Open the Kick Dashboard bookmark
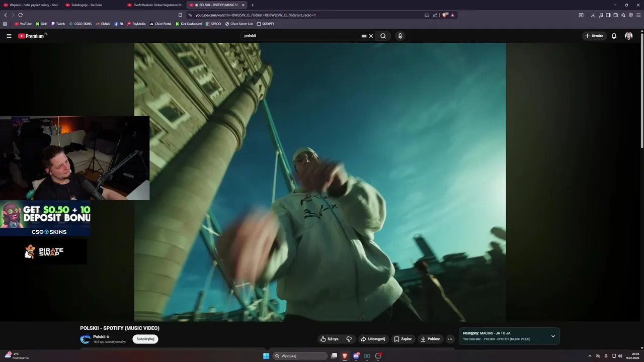Viewport: 644px width, 362px height. (x=189, y=24)
